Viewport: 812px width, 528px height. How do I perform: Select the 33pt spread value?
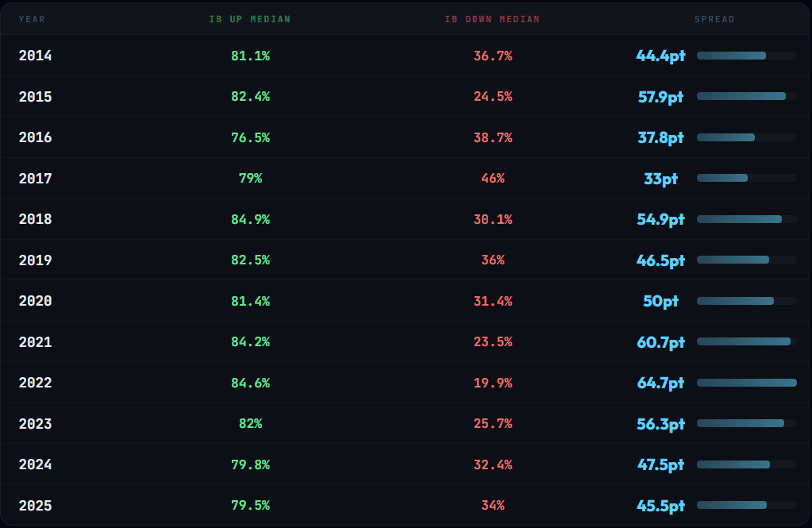click(660, 179)
